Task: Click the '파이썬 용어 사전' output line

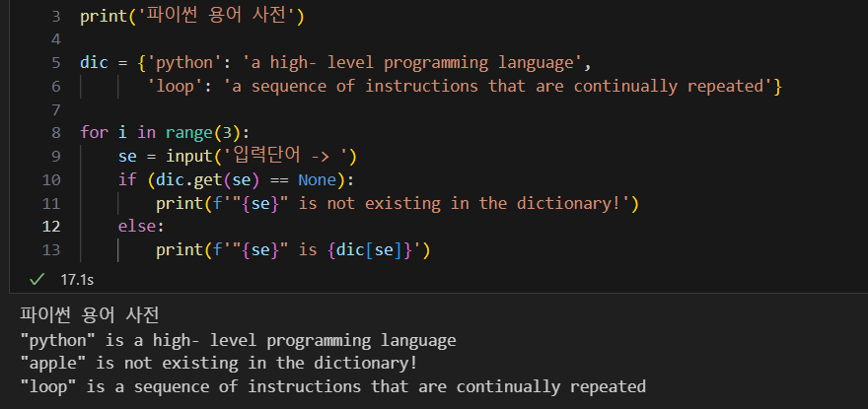Action: click(90, 315)
